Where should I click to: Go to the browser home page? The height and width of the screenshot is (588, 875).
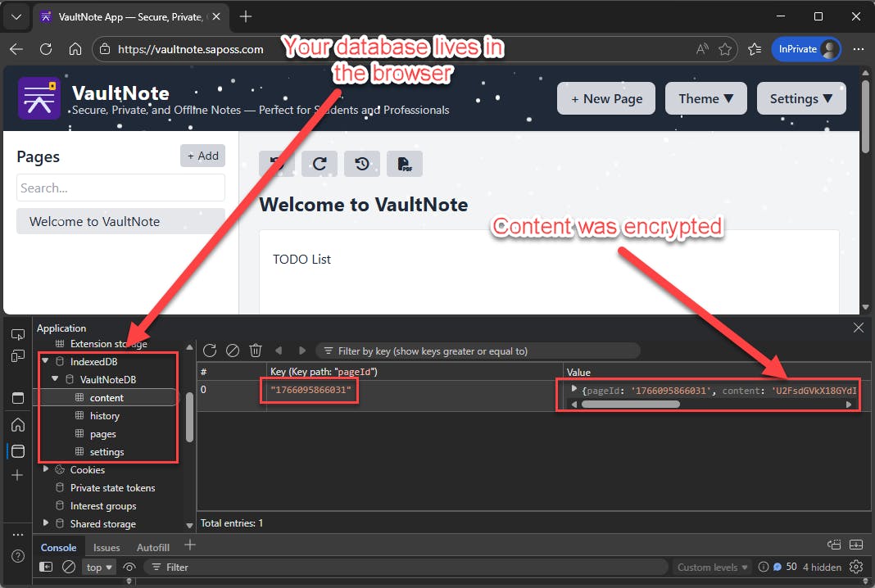click(x=75, y=49)
